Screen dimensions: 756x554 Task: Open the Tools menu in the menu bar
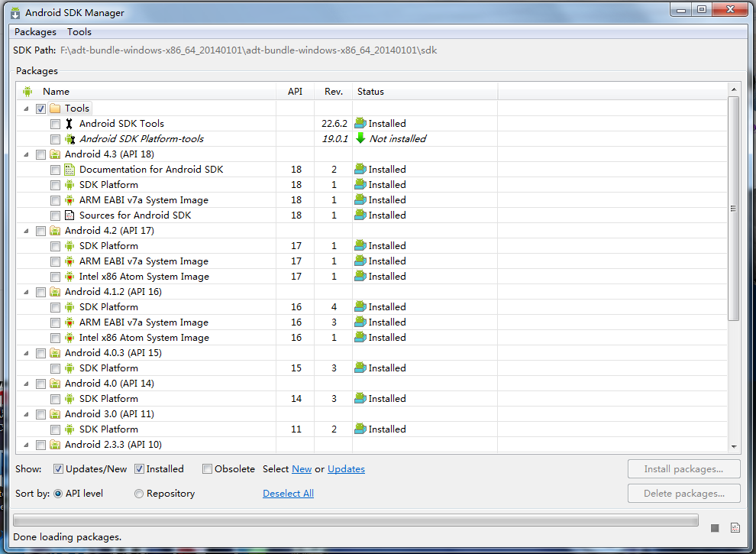[x=79, y=32]
